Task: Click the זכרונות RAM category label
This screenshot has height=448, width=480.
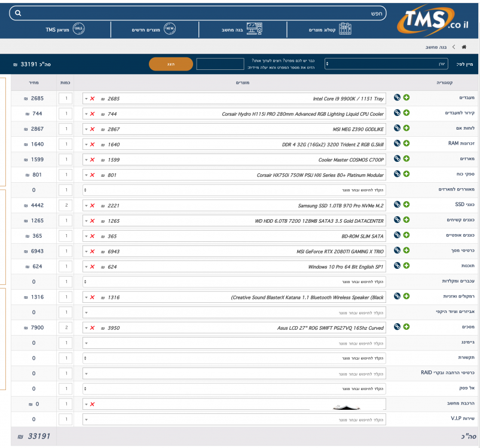Action: tap(461, 143)
